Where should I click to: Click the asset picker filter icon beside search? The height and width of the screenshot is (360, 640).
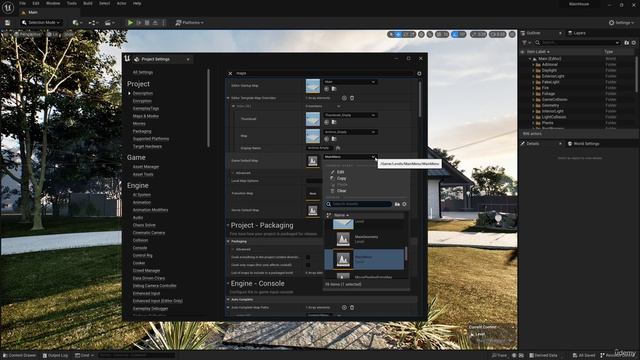point(397,204)
